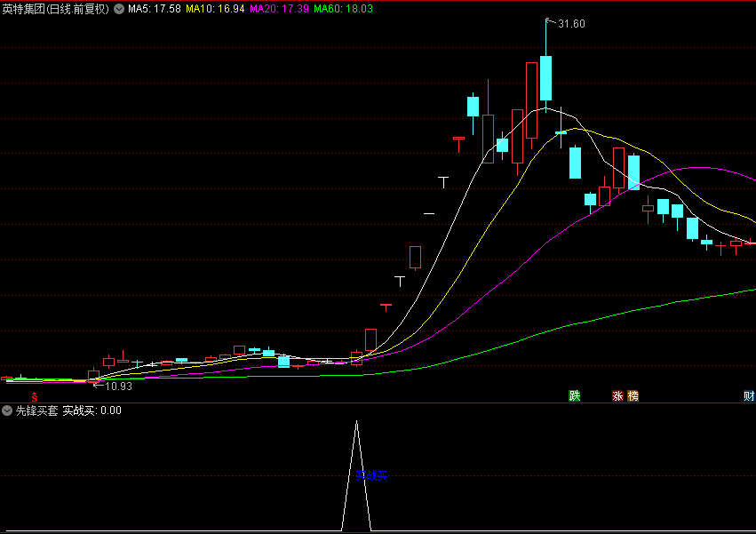The height and width of the screenshot is (534, 756).
Task: Open the 先锋买套 indicator dropdown arrow
Action: 7,410
